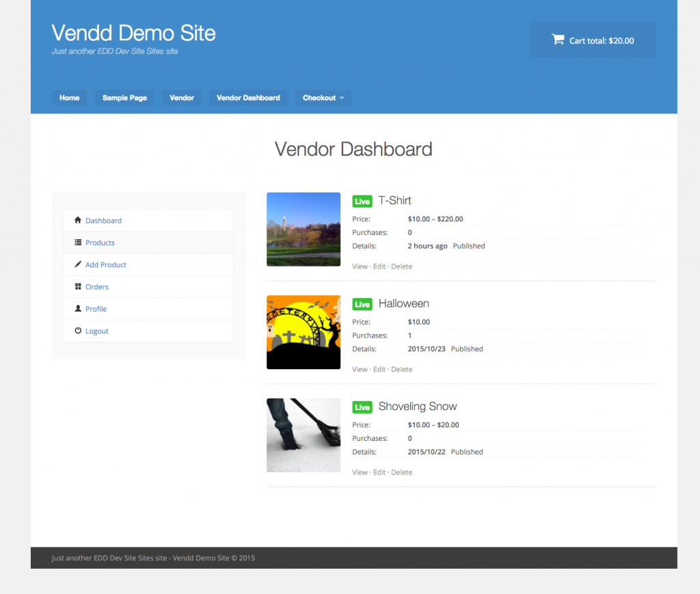
Task: Click the Live badge next to T-Shirt
Action: (x=362, y=201)
